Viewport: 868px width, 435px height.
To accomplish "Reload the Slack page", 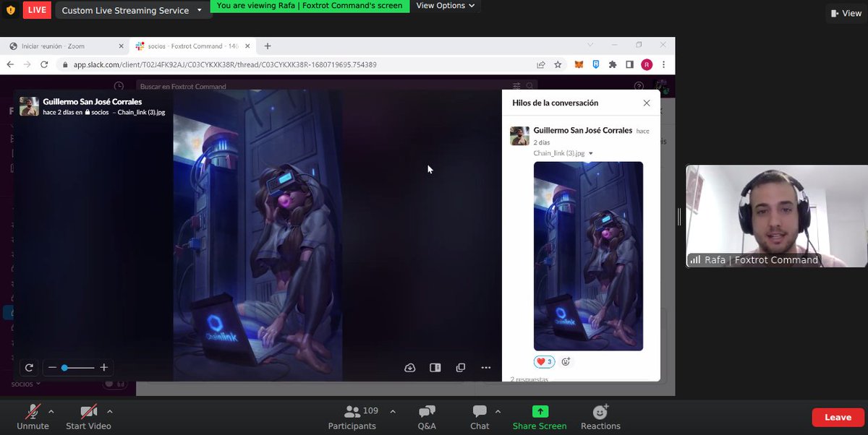I will point(45,64).
